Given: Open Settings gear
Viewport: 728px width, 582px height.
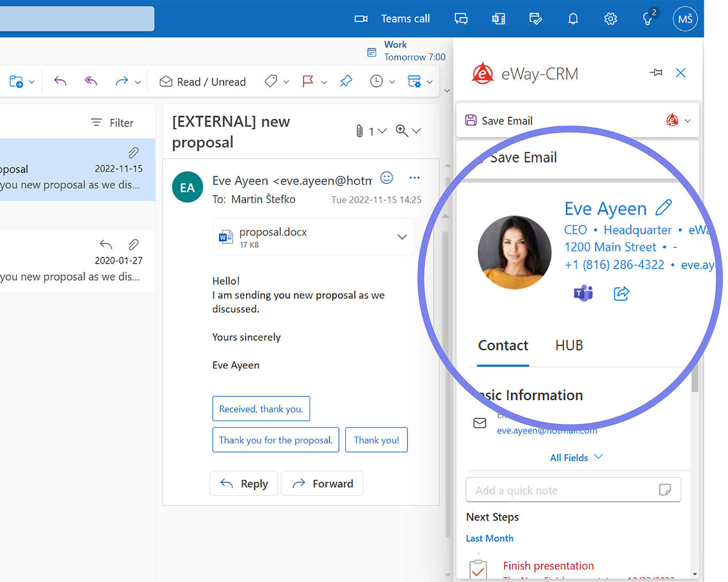Looking at the screenshot, I should (x=610, y=19).
